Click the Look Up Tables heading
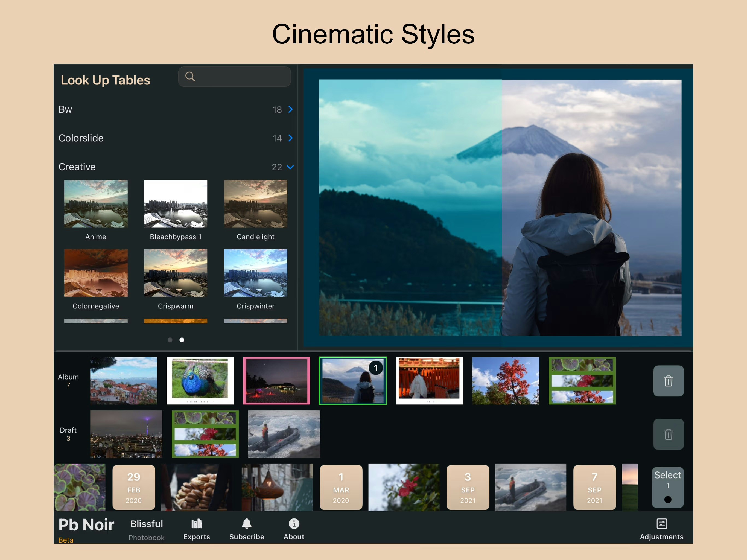The height and width of the screenshot is (560, 747). tap(106, 80)
